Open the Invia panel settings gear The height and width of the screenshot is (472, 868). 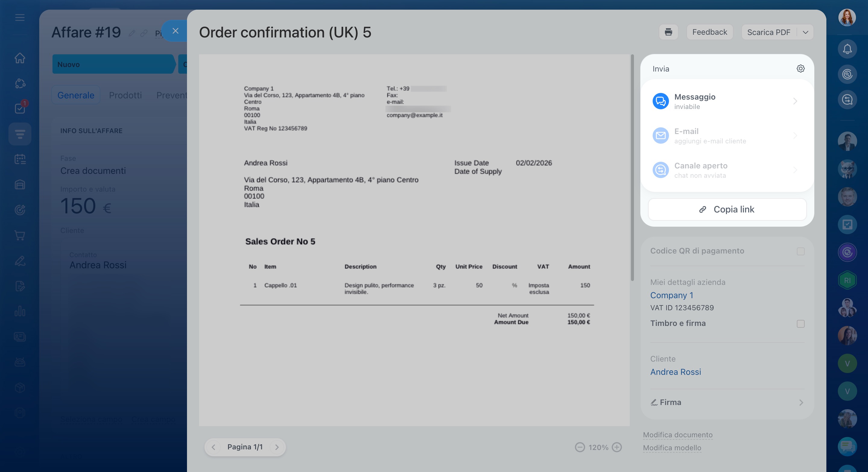click(x=800, y=69)
